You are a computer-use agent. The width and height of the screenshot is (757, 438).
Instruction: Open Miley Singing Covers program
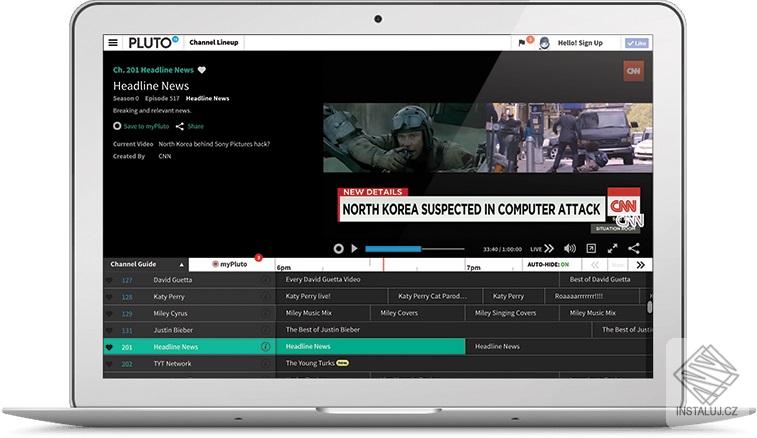tap(512, 313)
